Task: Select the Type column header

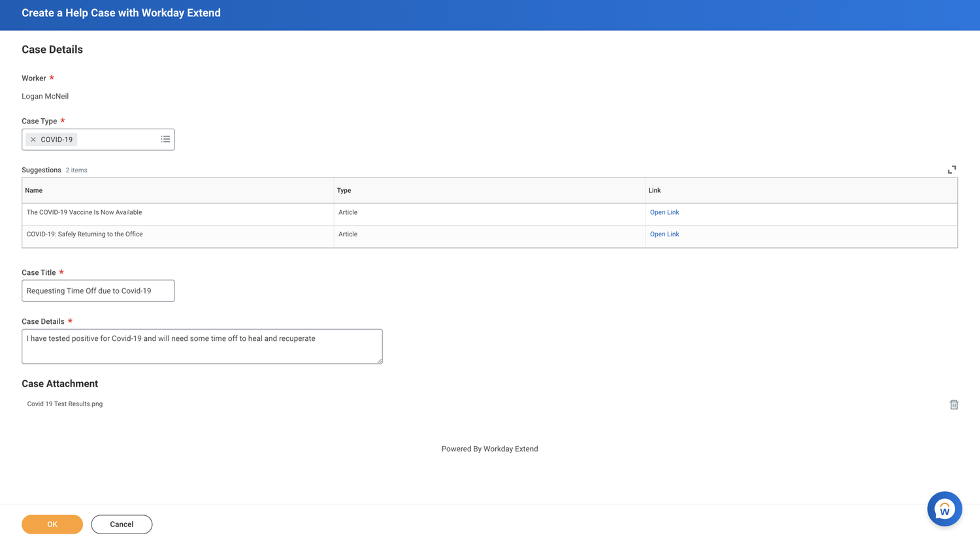Action: point(344,190)
